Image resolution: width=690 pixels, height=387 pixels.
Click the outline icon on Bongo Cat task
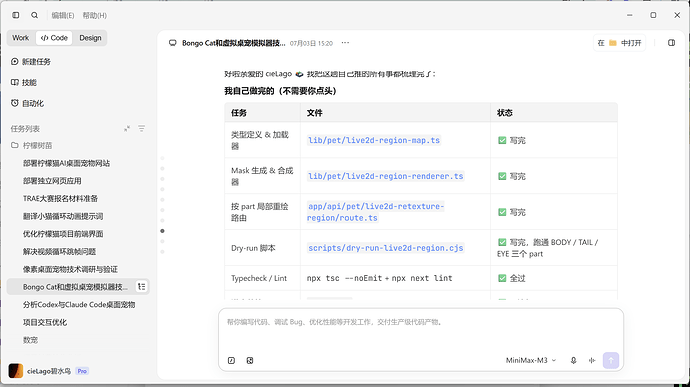pos(142,287)
